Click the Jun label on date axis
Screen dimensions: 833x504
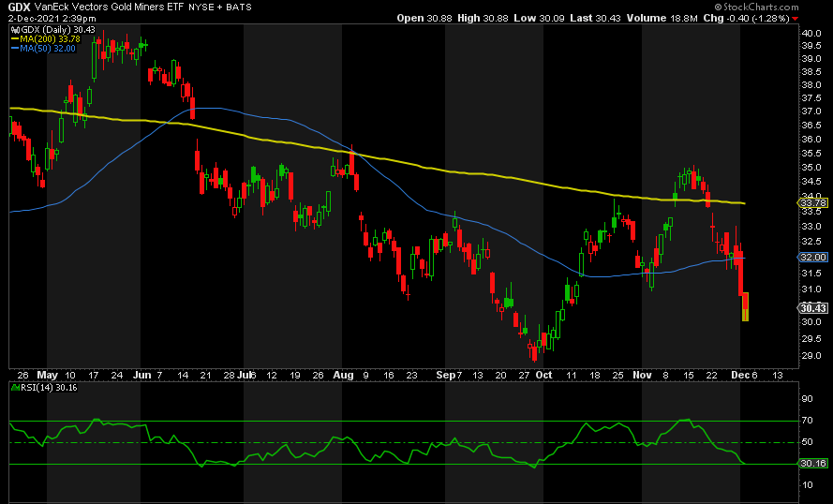point(141,375)
